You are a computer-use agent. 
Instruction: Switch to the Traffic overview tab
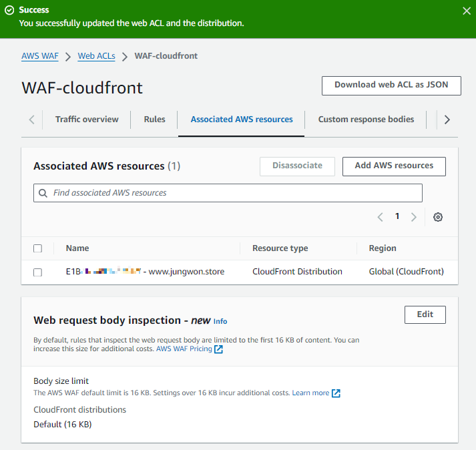(x=87, y=120)
